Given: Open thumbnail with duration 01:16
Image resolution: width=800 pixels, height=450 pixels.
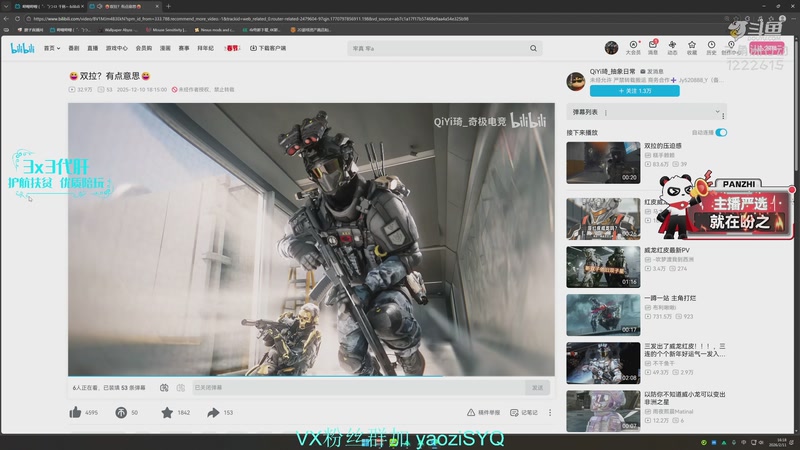Looking at the screenshot, I should [x=603, y=267].
